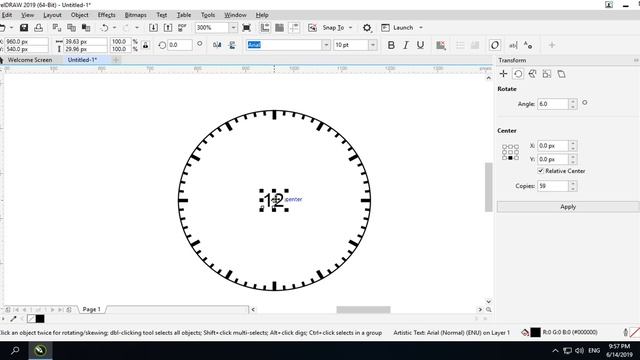
Task: Expand the Launch dropdown
Action: coord(421,28)
